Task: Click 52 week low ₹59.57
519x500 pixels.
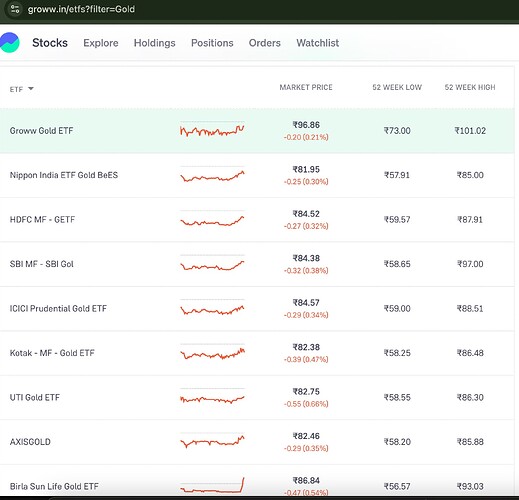Action: point(397,220)
